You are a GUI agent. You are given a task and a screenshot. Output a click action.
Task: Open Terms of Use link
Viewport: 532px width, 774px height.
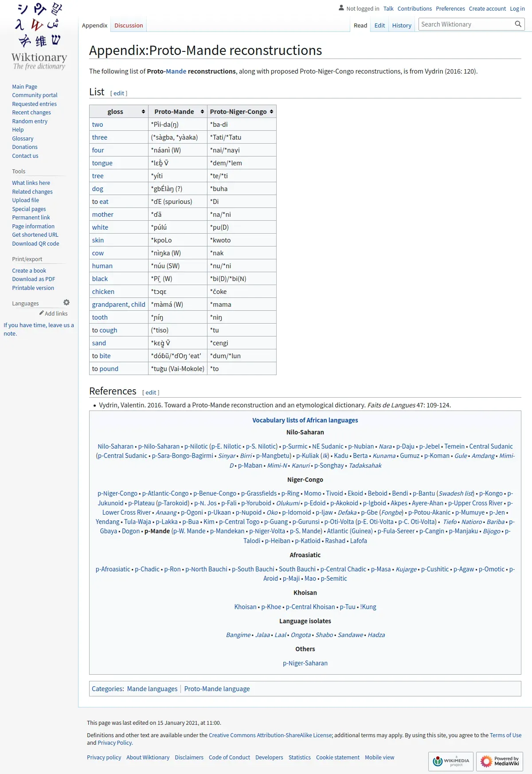coord(505,735)
